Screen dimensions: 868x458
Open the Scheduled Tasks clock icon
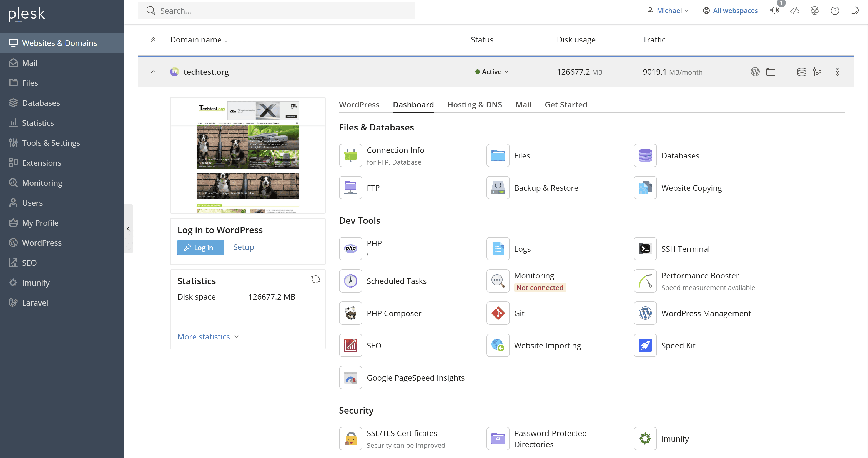tap(350, 281)
